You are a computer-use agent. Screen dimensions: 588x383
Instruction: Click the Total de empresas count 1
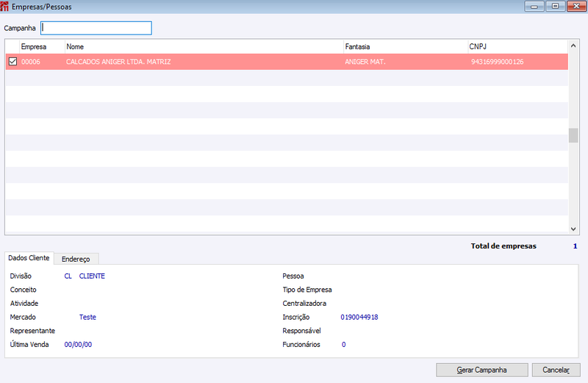coord(575,246)
